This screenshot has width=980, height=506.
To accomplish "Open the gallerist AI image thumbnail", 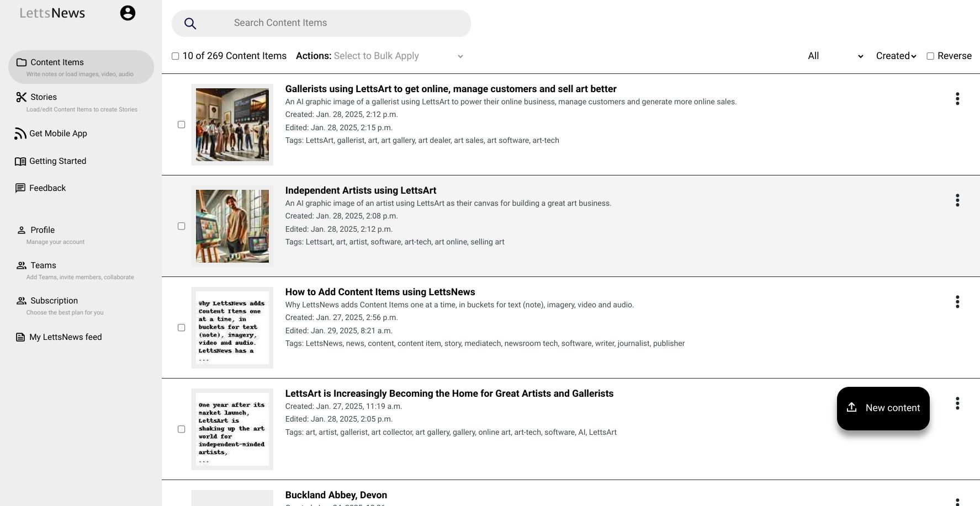I will [x=232, y=125].
